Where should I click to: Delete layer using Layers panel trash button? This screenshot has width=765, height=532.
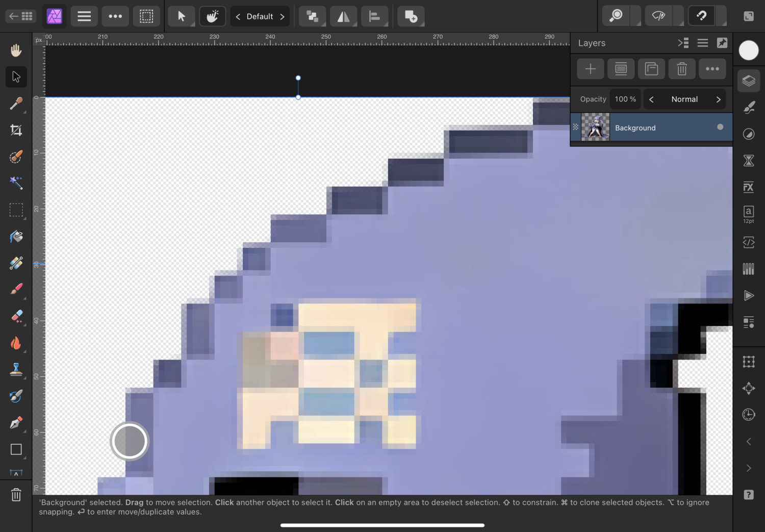pos(681,69)
